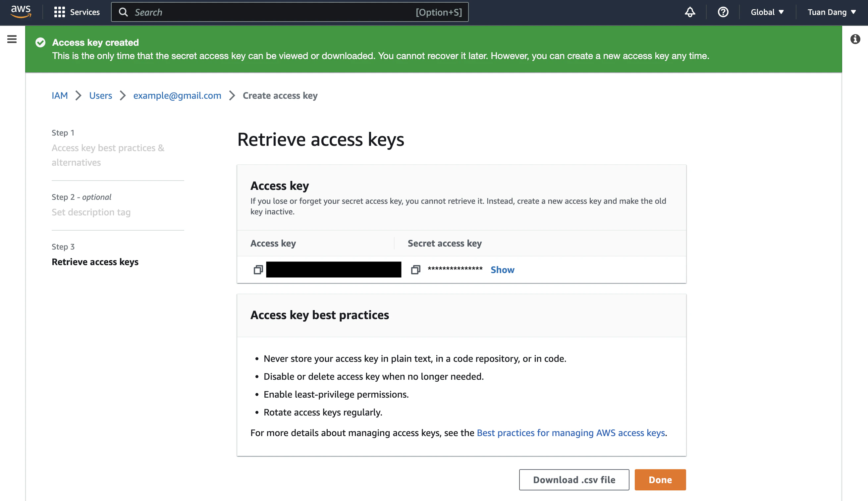Screen dimensions: 868x501
Task: Click the green success checkmark icon
Action: 40,42
